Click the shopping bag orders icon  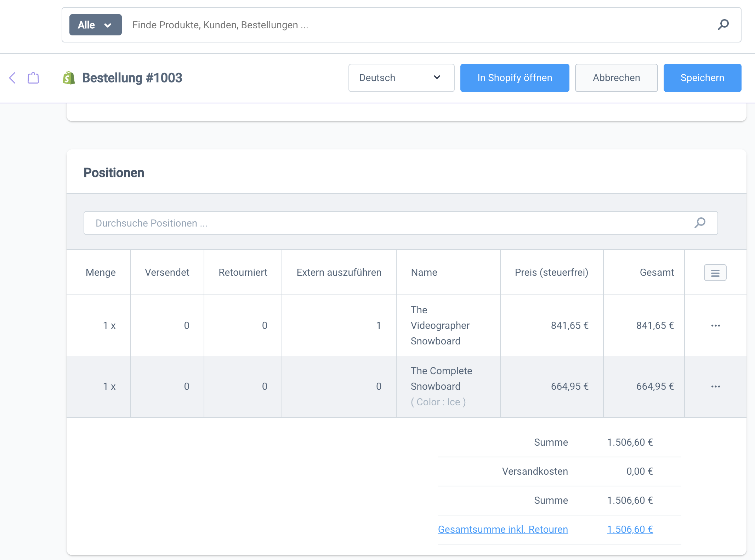33,78
